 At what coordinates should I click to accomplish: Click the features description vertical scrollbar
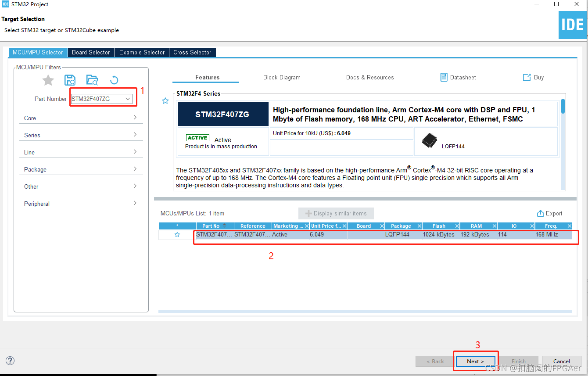[563, 106]
